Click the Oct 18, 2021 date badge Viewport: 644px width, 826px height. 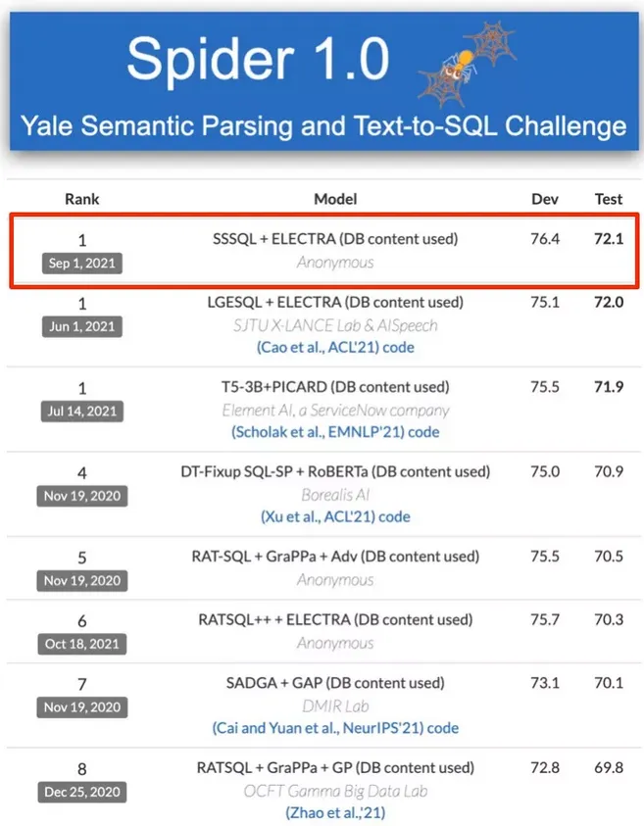coord(82,644)
